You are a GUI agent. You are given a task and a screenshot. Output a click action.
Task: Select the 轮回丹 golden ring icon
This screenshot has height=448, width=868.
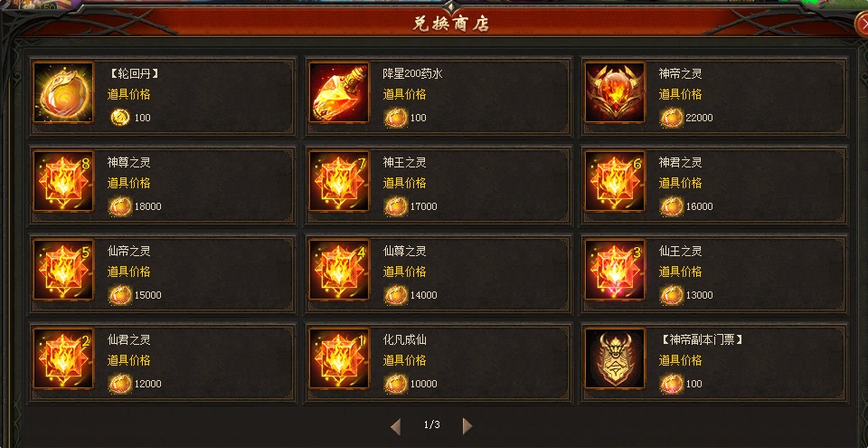(63, 92)
